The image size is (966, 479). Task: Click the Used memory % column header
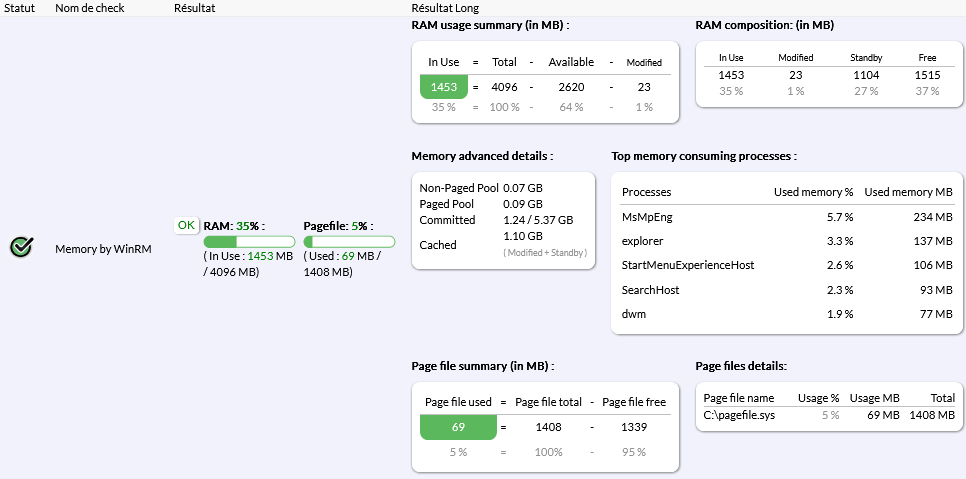pos(813,191)
